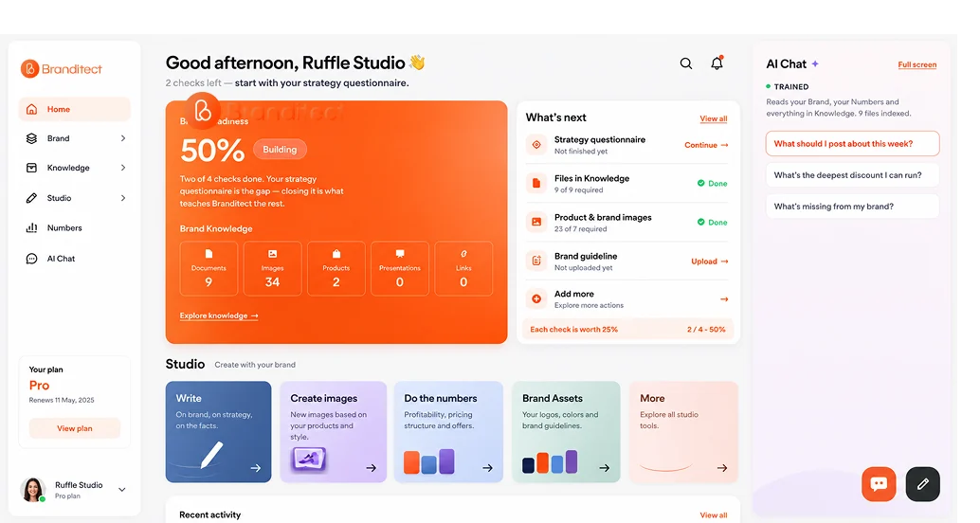Viewport: 980px width, 523px height.
Task: Click the arrow on Do the numbers card
Action: coord(487,468)
